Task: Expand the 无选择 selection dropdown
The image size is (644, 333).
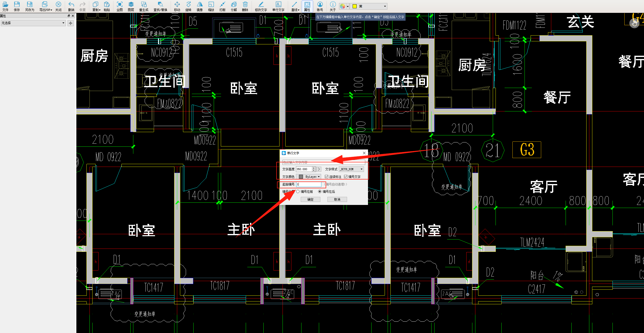Action: click(33, 23)
